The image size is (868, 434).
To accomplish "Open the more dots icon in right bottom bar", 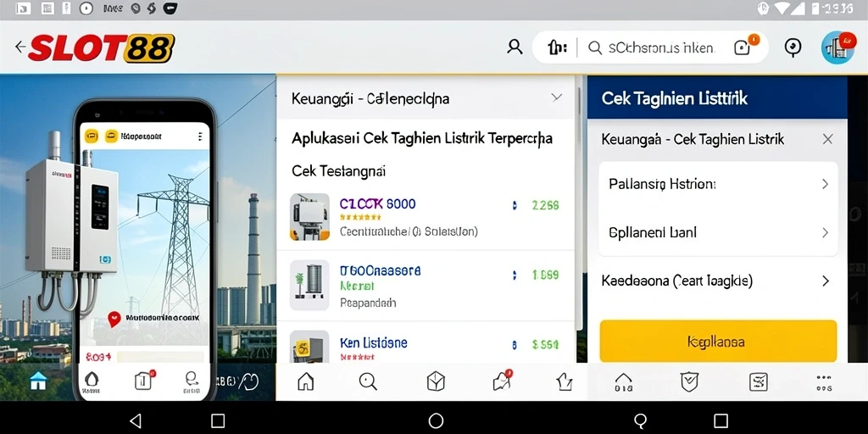I will pyautogui.click(x=824, y=382).
